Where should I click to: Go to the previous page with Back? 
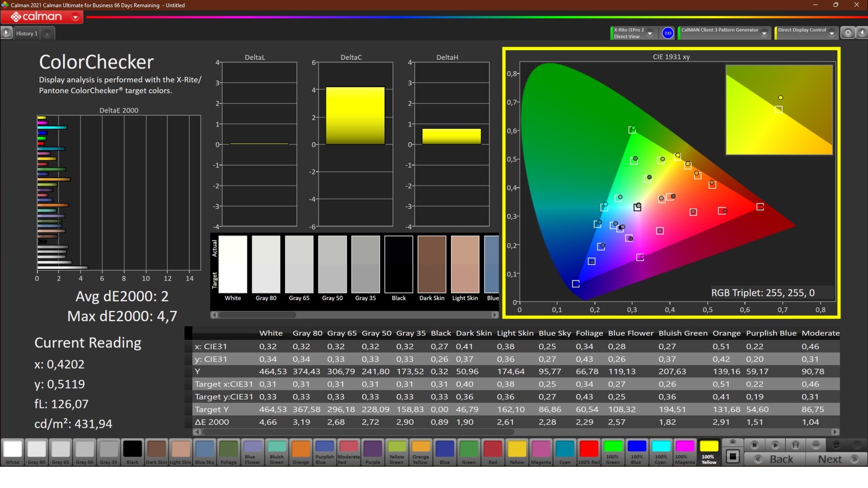(775, 459)
